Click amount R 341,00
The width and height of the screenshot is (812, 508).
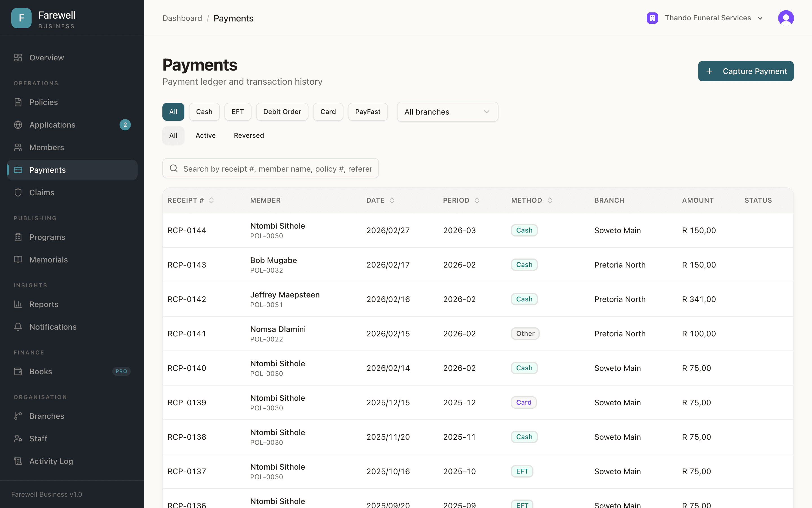pos(699,299)
